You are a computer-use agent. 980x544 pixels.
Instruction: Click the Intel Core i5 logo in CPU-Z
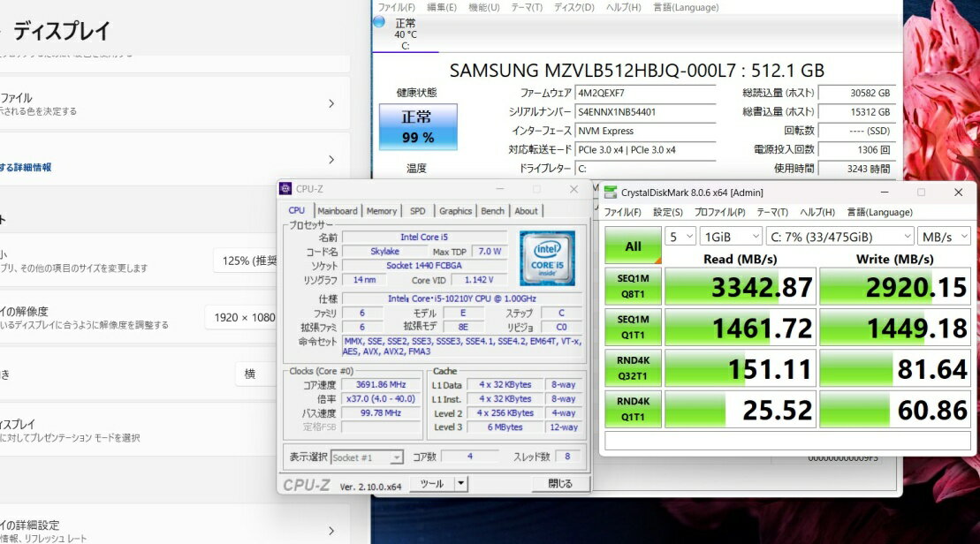(548, 259)
